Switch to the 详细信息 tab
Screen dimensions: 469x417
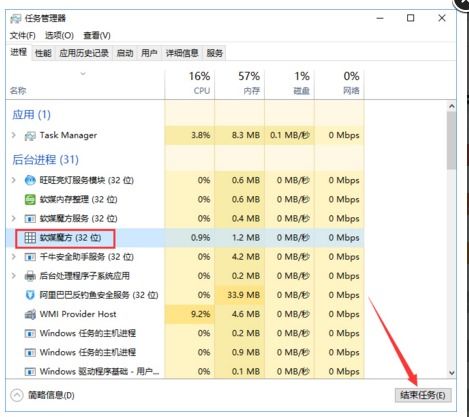[x=182, y=53]
